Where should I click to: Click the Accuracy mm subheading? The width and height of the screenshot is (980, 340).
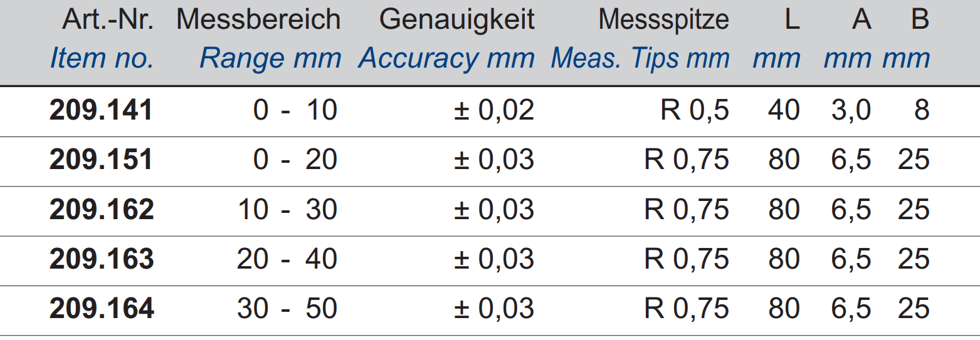pos(446,58)
